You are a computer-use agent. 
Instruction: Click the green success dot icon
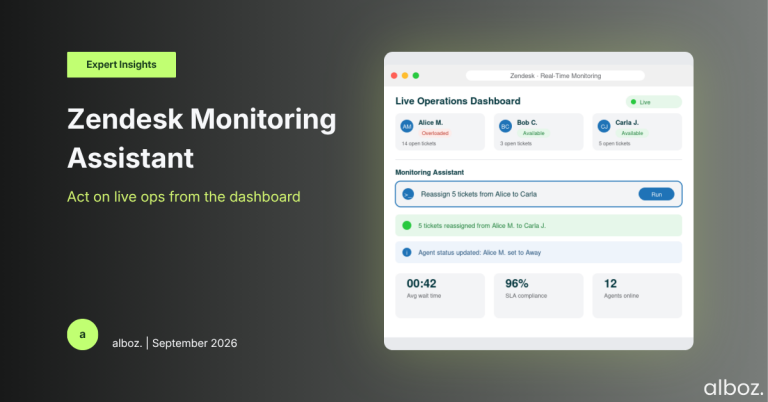point(407,225)
